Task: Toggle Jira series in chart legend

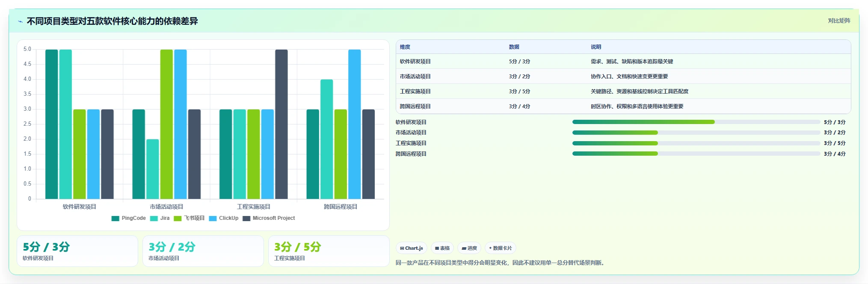Action: pos(160,218)
